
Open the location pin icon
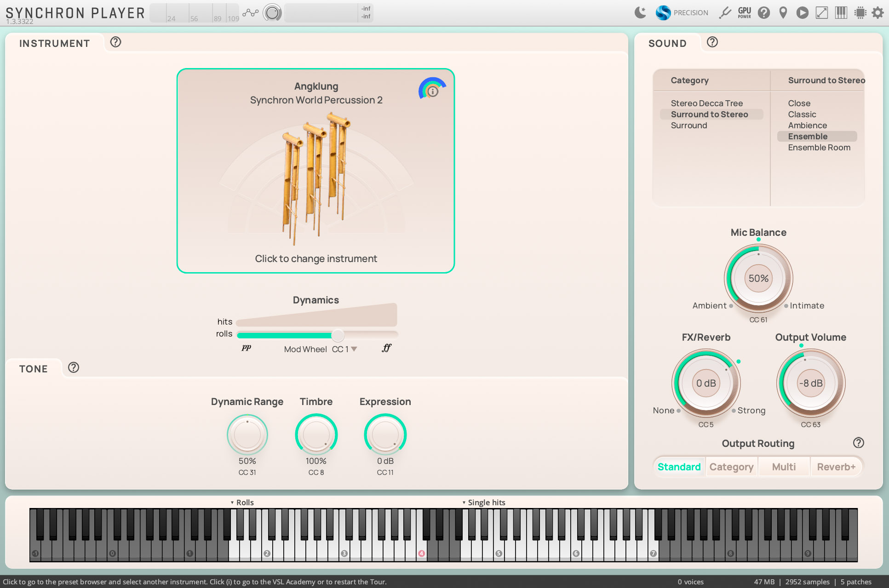[783, 12]
